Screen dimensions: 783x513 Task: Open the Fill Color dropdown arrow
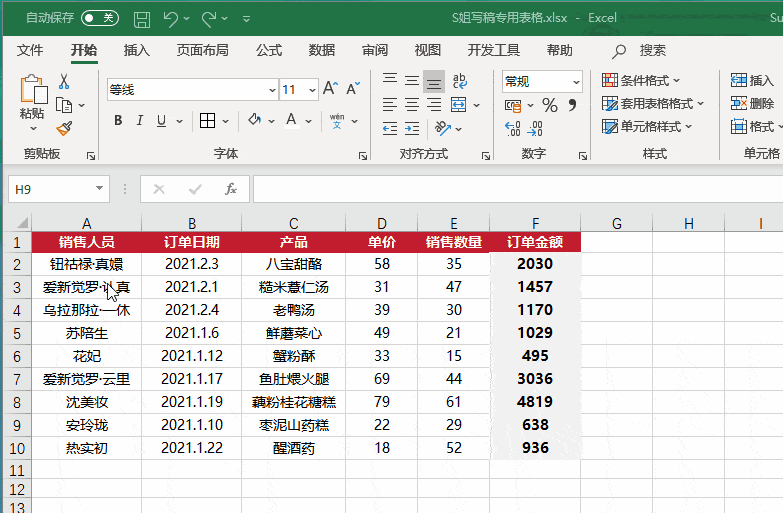point(271,121)
